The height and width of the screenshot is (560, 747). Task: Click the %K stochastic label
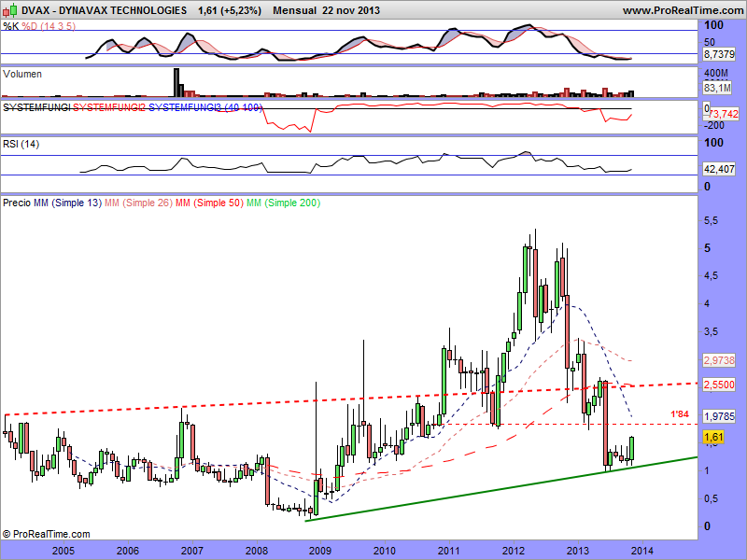click(x=11, y=26)
